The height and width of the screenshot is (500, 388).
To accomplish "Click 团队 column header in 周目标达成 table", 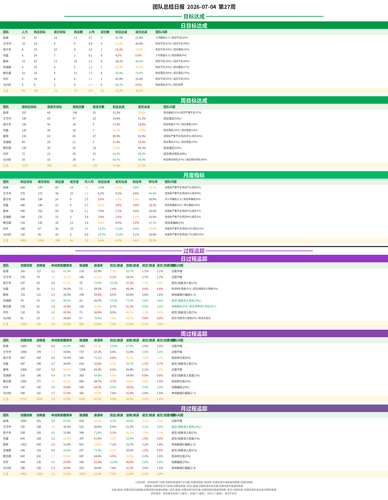I will (6, 107).
